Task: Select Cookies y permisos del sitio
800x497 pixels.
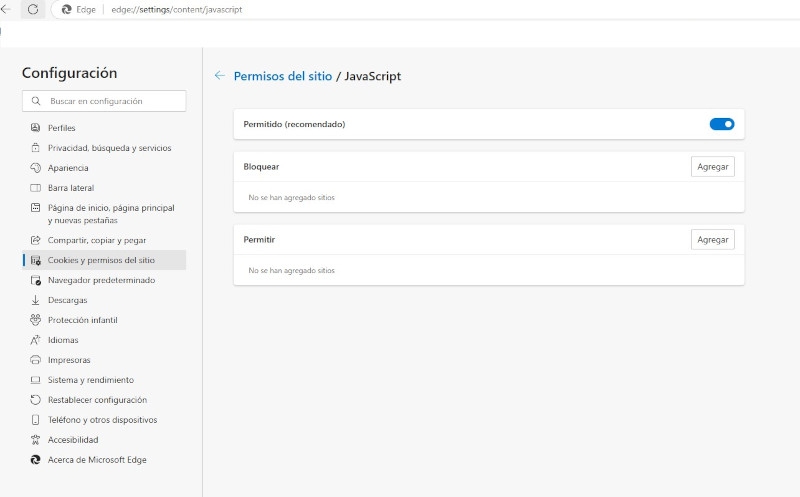Action: [x=101, y=260]
